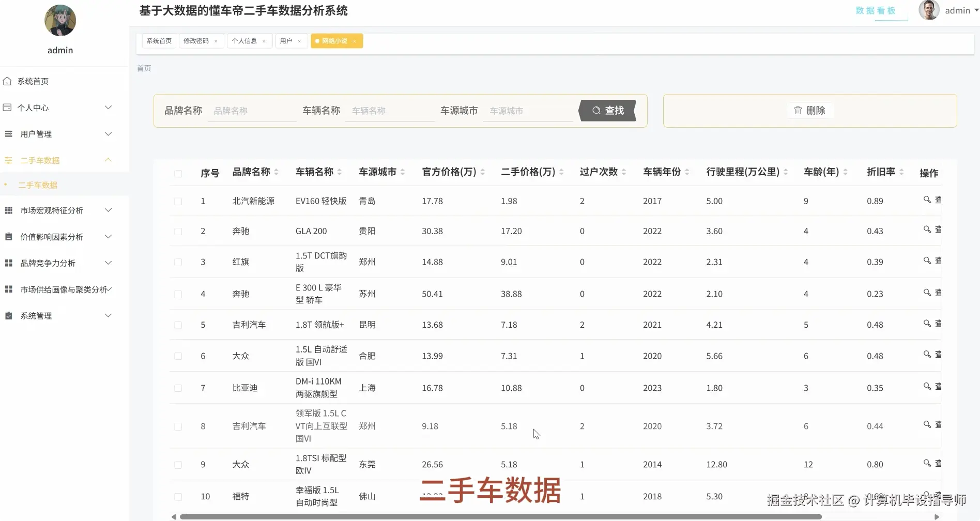The image size is (980, 521).
Task: Click the 系统管理 checklist icon
Action: click(8, 316)
